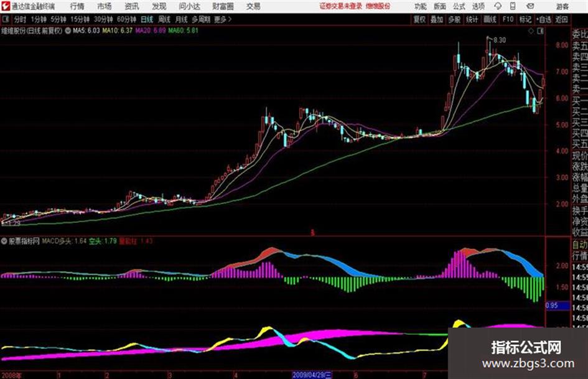Open the 版面 menu
Viewport: 588px width, 379px height.
[439, 6]
